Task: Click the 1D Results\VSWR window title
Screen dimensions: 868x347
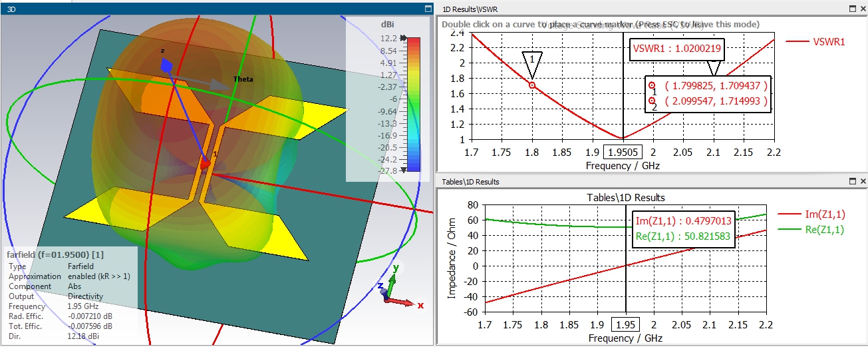Action: tap(470, 9)
